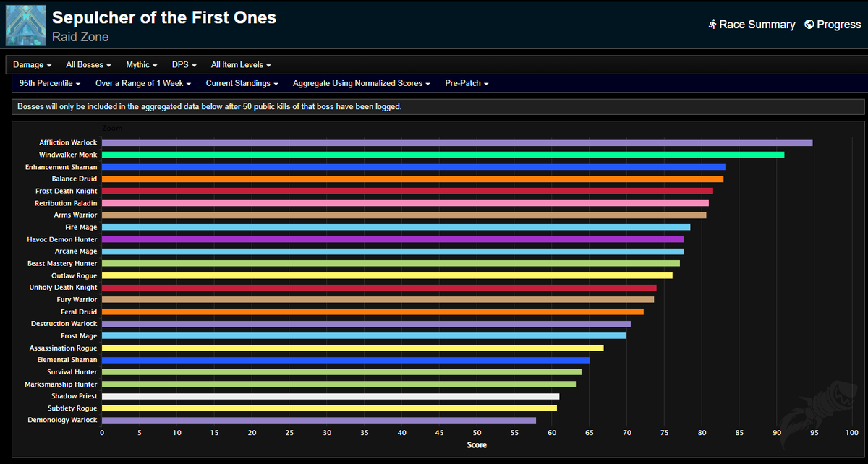Select the Fire Mage label
This screenshot has width=868, height=464.
81,227
